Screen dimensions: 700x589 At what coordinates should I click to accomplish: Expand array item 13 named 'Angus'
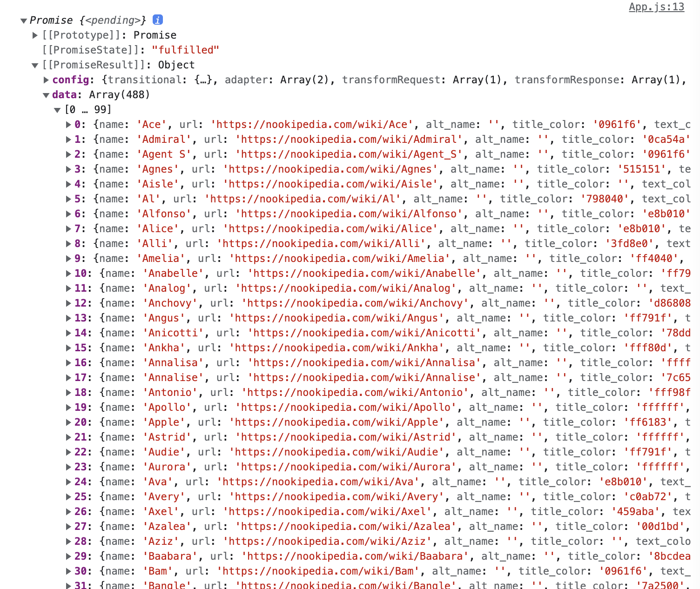68,318
